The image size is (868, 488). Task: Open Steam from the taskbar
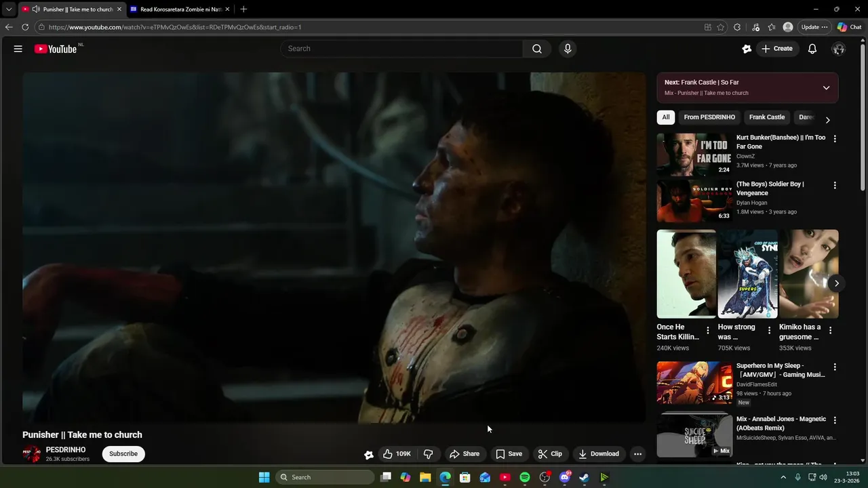point(584,477)
